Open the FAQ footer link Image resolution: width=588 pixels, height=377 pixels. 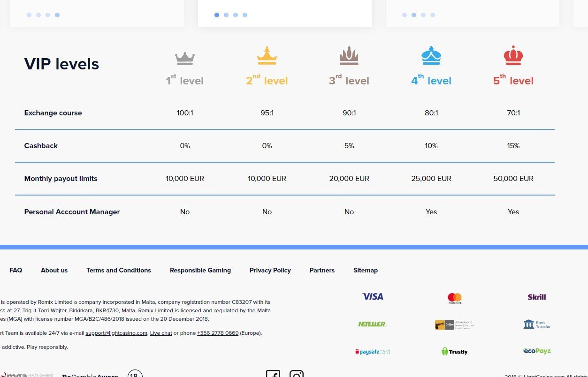coord(15,270)
